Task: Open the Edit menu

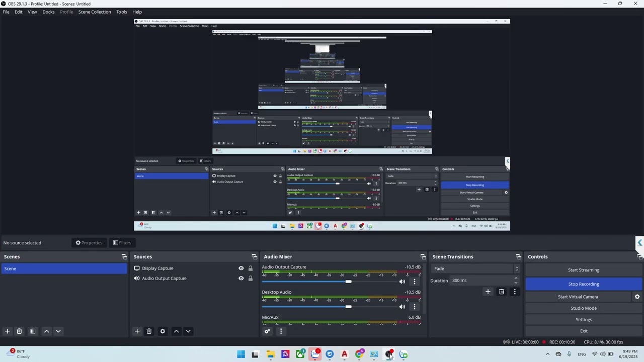Action: coord(19,12)
